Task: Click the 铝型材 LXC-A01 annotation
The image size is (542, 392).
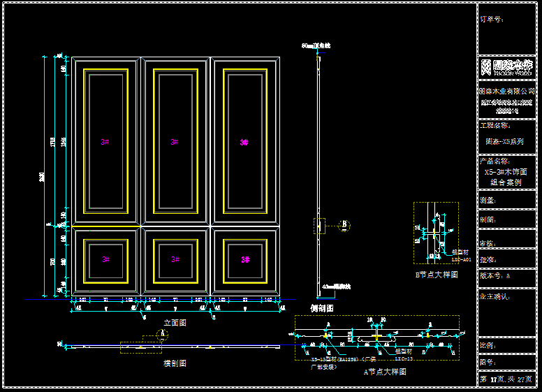Action: 461,255
